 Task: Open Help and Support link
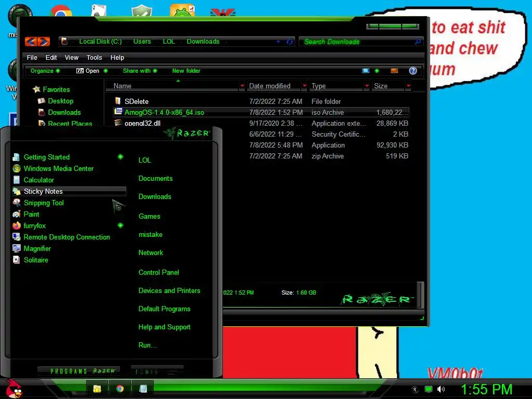tap(165, 327)
